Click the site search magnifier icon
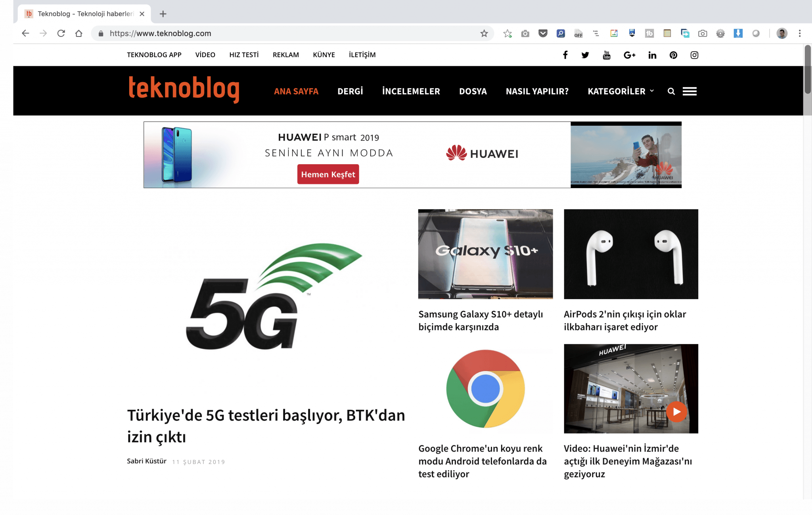Viewport: 812px width, 515px height. 671,91
